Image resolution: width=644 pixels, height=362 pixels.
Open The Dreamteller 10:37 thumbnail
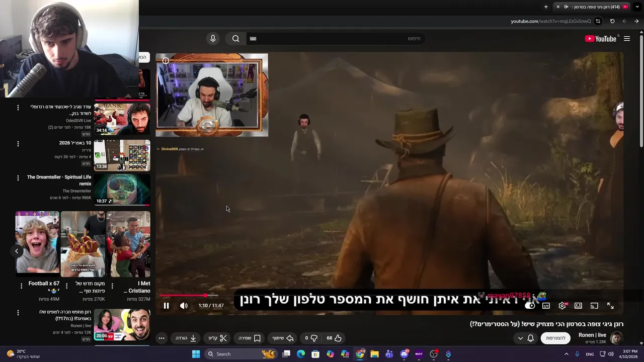tap(122, 190)
